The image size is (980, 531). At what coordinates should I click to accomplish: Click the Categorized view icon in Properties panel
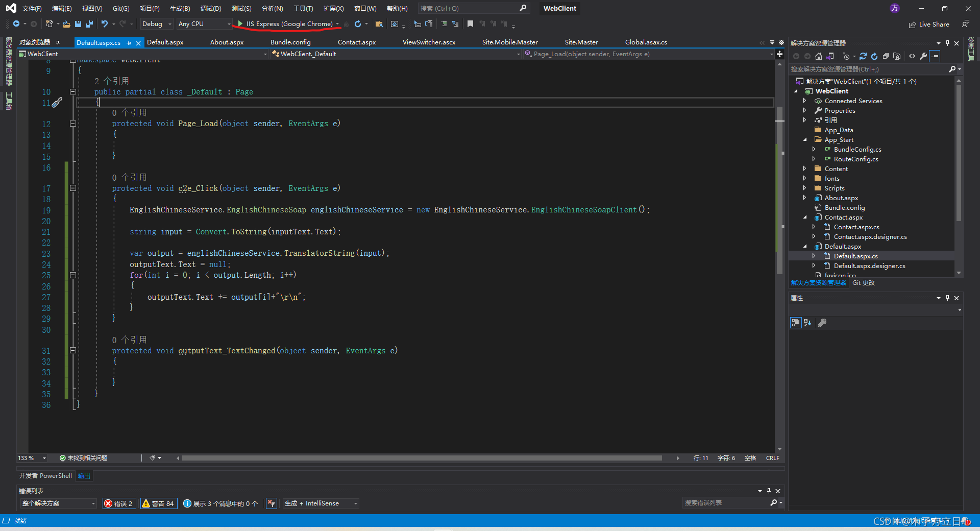click(x=796, y=323)
